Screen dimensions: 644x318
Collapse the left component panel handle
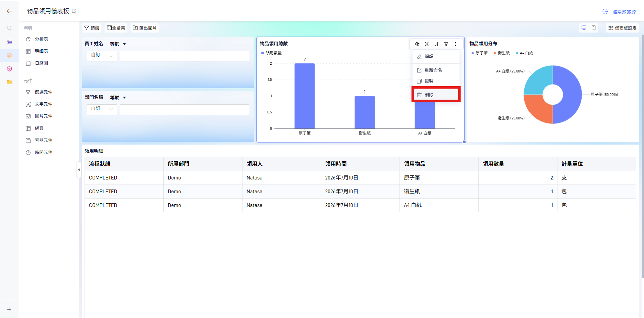click(x=79, y=170)
